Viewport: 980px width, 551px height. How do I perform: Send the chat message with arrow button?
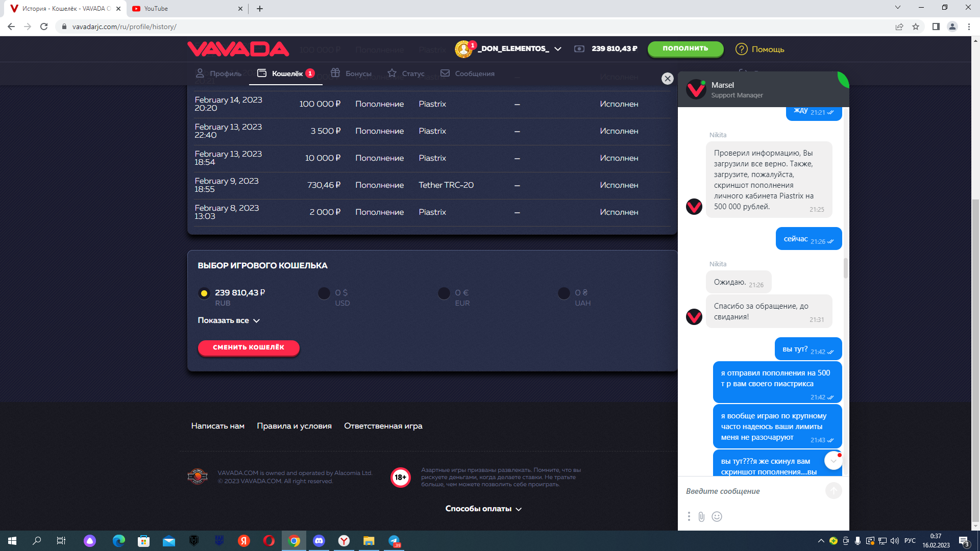point(834,491)
